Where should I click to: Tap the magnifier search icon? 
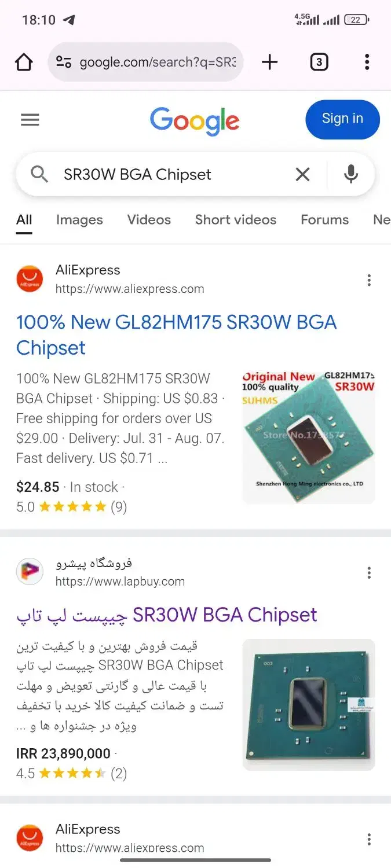click(x=39, y=174)
